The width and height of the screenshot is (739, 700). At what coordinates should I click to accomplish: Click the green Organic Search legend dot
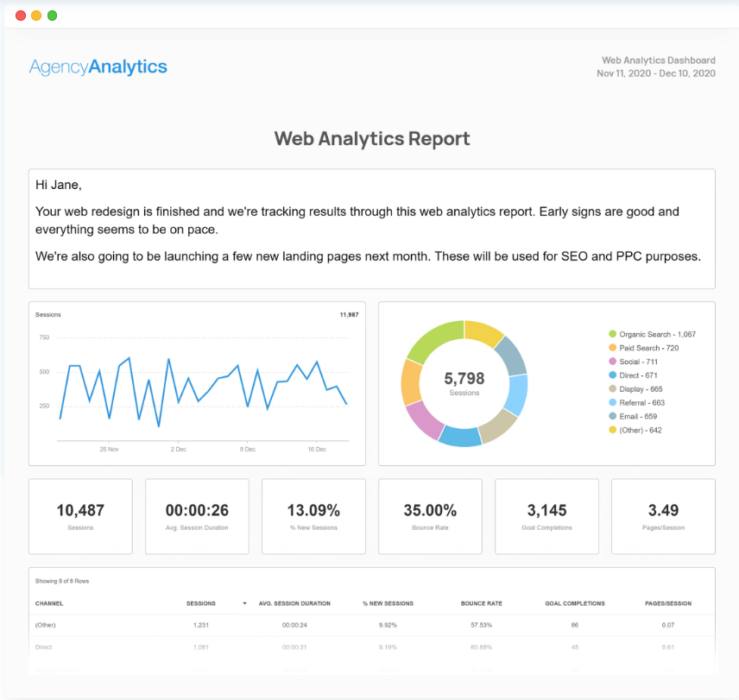613,334
